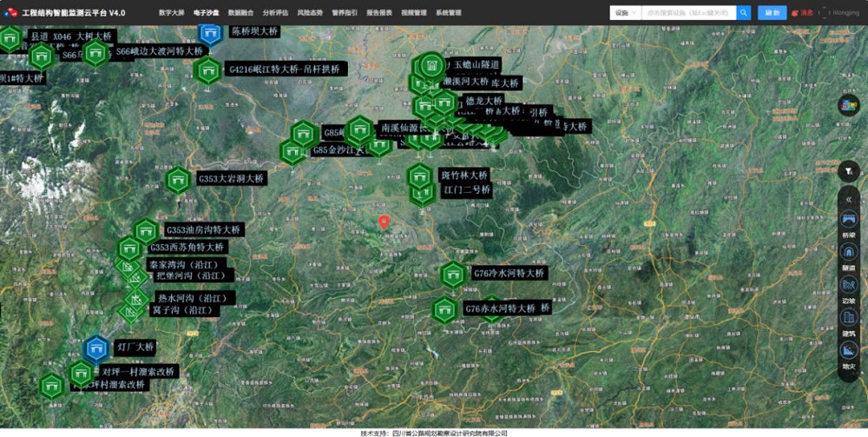Open the map layer switcher icon
868x437 pixels.
(848, 105)
